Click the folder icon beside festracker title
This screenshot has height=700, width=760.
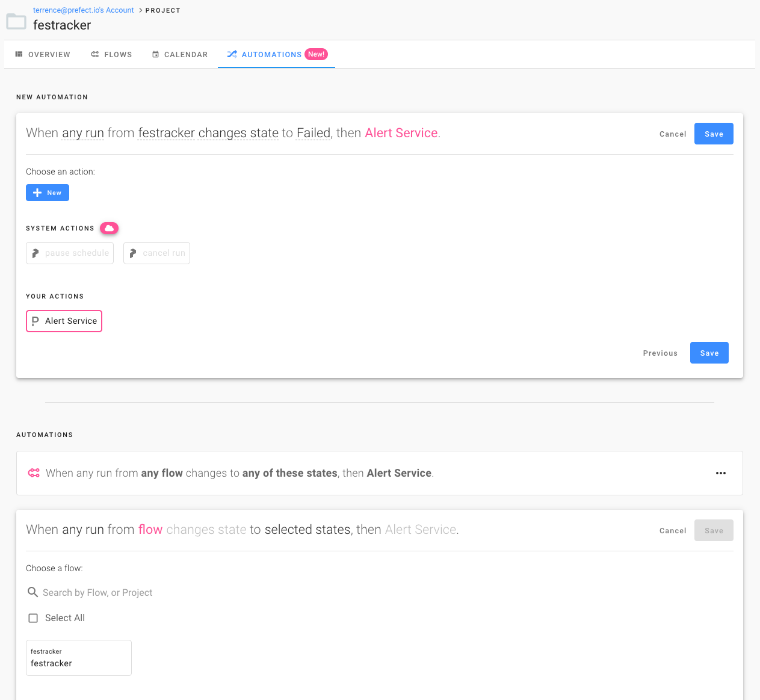click(x=16, y=22)
